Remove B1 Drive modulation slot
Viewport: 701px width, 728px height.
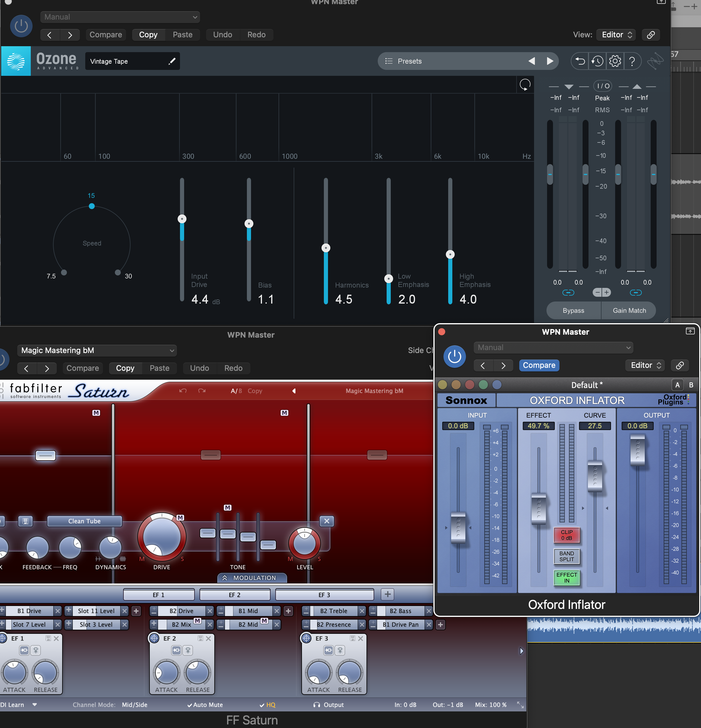pos(57,611)
